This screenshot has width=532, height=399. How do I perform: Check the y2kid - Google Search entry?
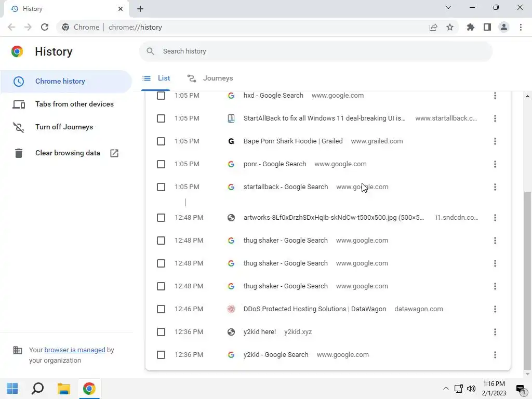pos(161,355)
